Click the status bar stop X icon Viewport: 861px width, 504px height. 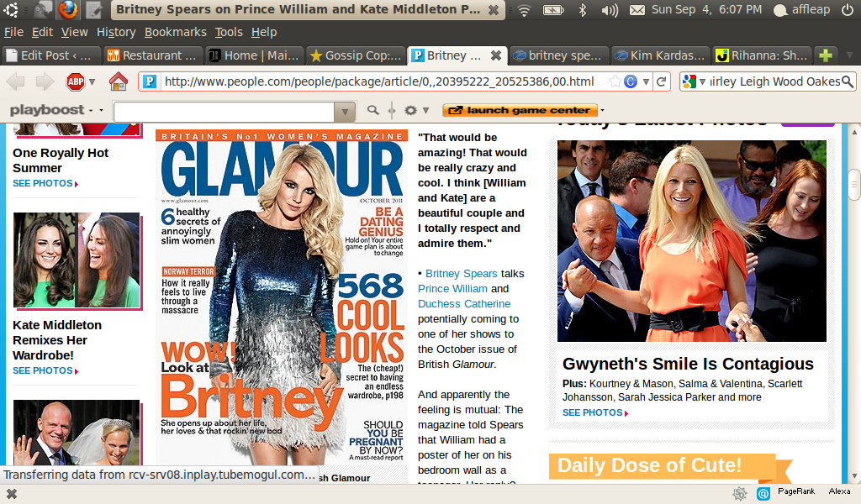11,494
